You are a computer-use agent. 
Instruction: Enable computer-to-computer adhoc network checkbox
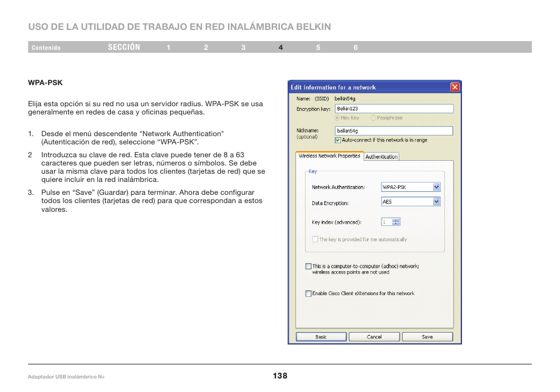coord(308,266)
